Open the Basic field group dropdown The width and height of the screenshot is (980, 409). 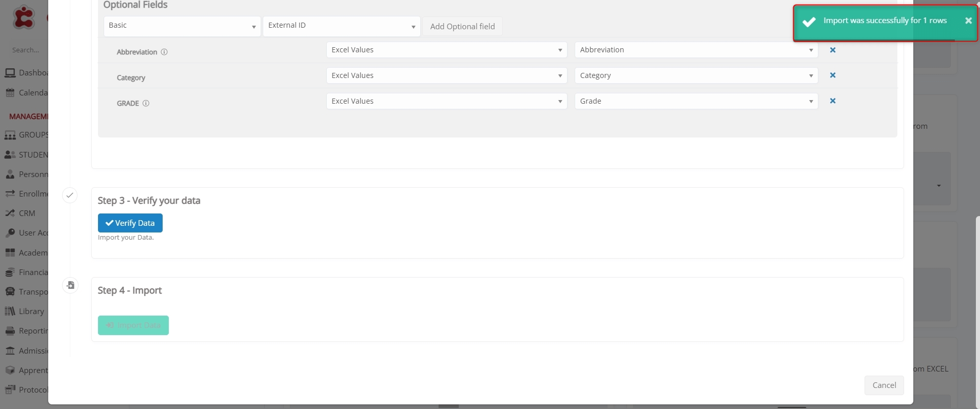(182, 26)
